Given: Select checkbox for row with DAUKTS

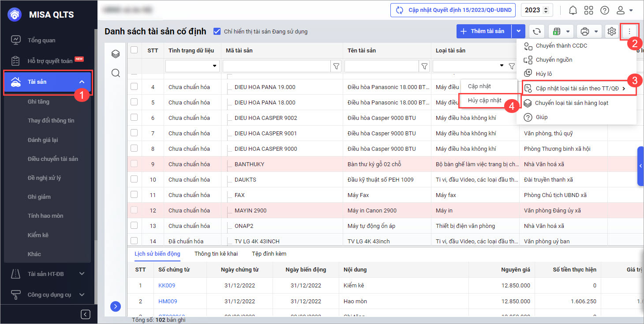Looking at the screenshot, I should (134, 179).
